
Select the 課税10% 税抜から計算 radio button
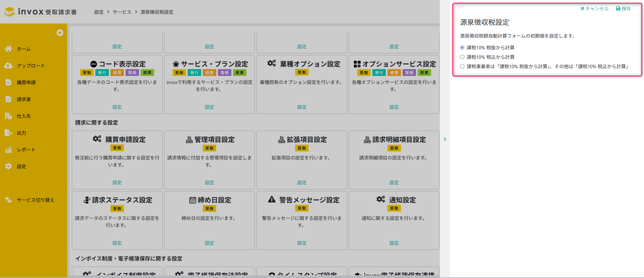(x=462, y=48)
